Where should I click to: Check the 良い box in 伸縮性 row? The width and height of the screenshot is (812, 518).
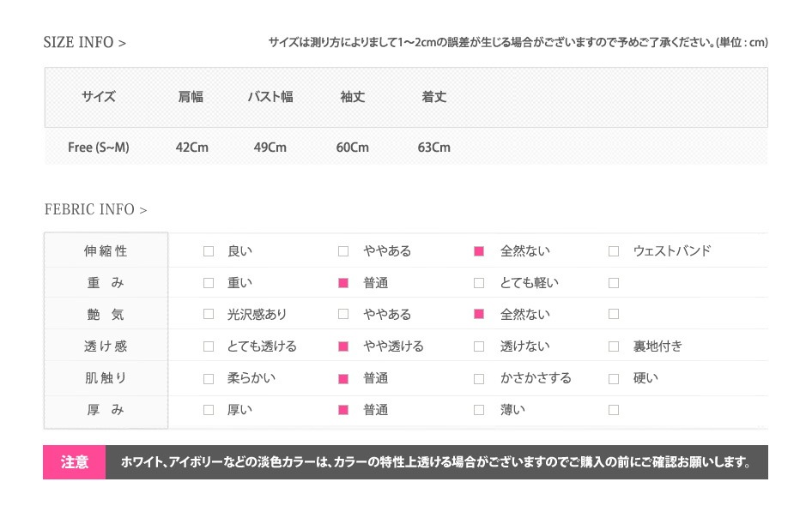[209, 251]
